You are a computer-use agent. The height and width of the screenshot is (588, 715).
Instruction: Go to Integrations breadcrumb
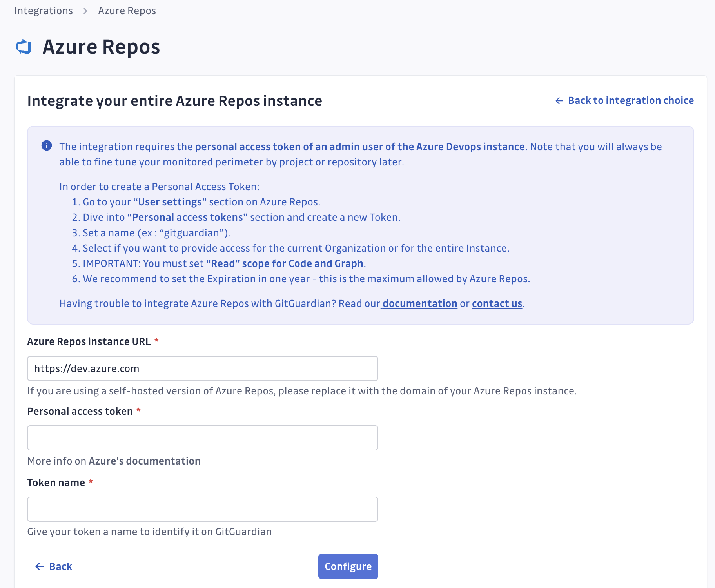pyautogui.click(x=44, y=11)
